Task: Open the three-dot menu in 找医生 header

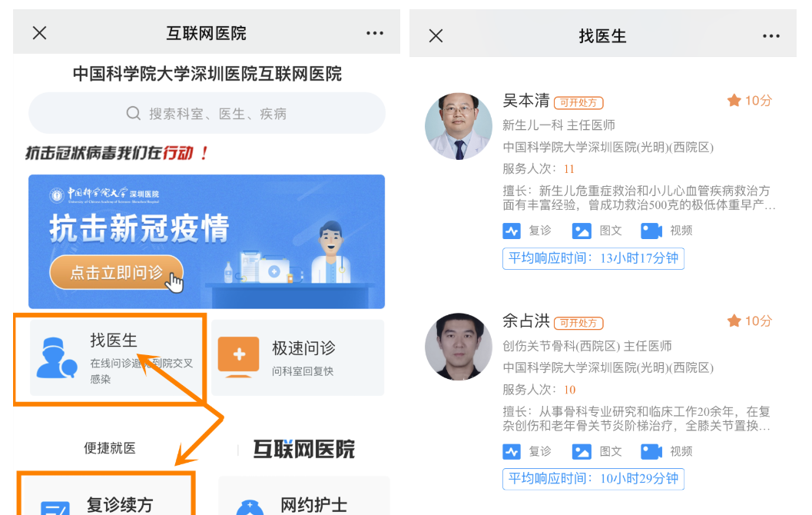Action: point(771,36)
